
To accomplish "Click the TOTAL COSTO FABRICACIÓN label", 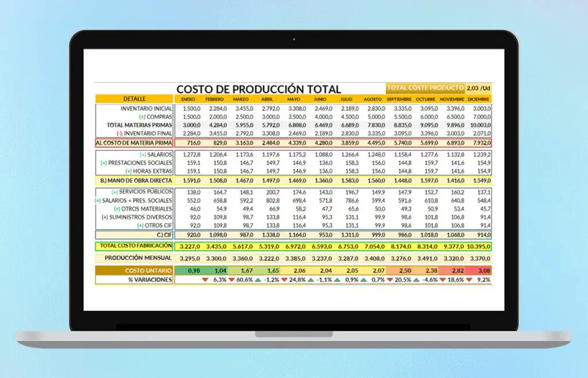I will pos(135,245).
